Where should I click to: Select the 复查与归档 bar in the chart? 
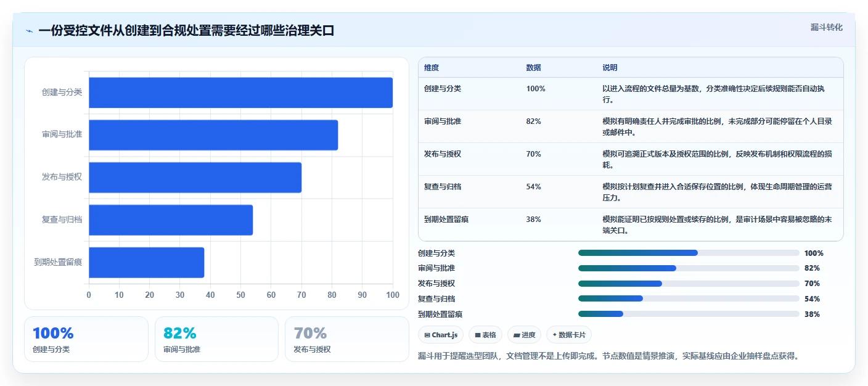[x=171, y=220]
